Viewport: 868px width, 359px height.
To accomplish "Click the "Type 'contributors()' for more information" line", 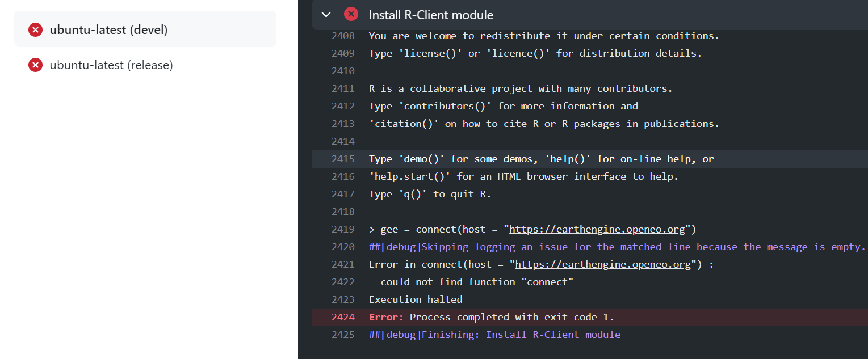I will 504,106.
